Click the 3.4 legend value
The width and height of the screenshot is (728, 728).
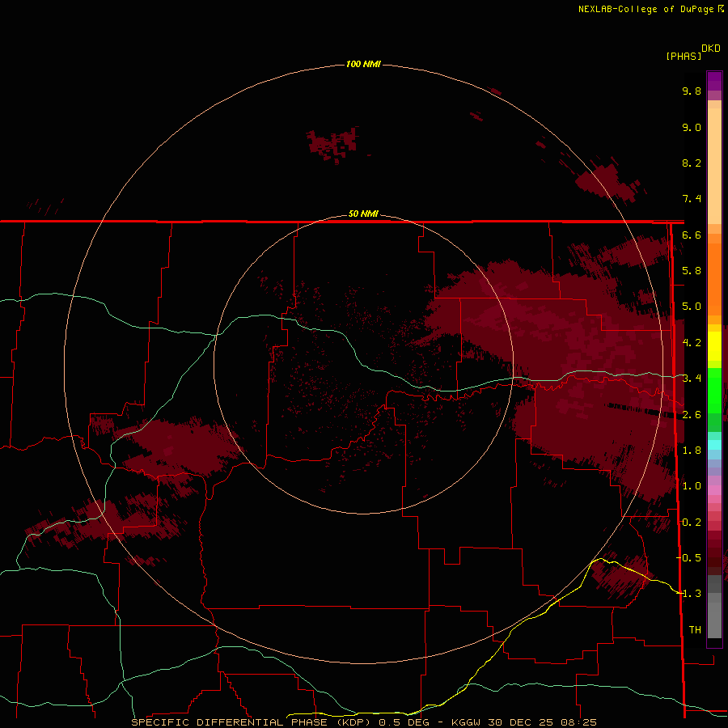click(692, 379)
